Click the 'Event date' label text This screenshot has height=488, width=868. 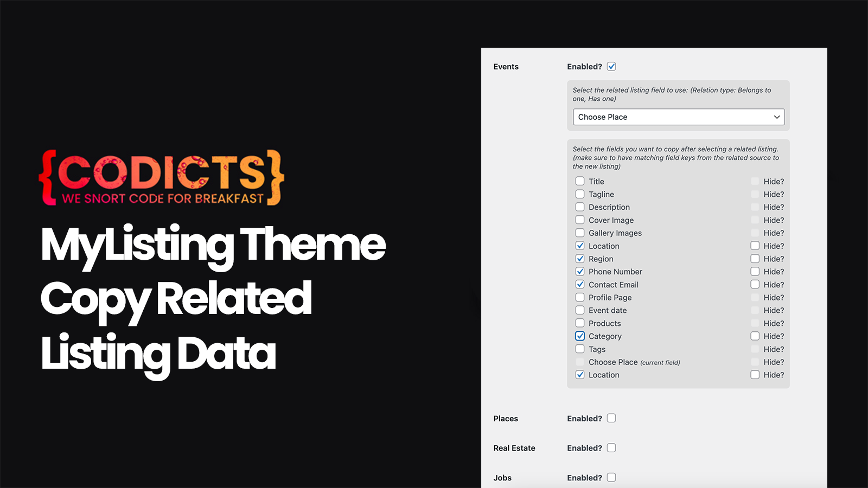[608, 310]
